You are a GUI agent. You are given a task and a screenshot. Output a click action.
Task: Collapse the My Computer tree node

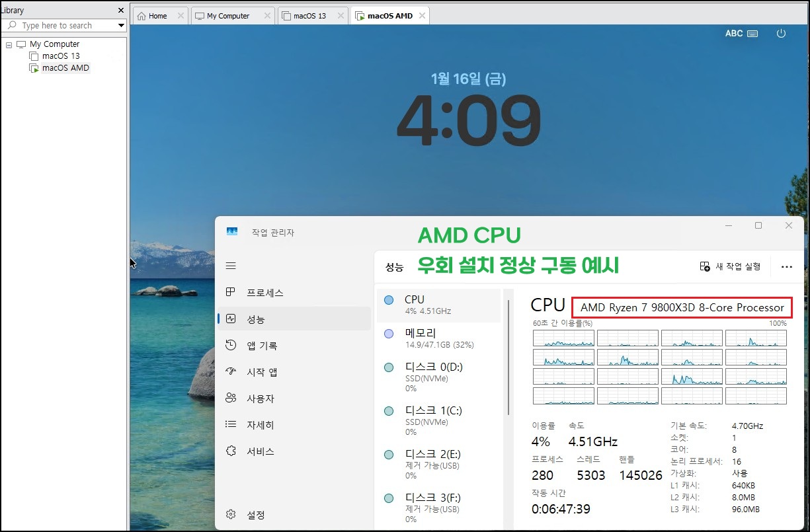(x=9, y=44)
